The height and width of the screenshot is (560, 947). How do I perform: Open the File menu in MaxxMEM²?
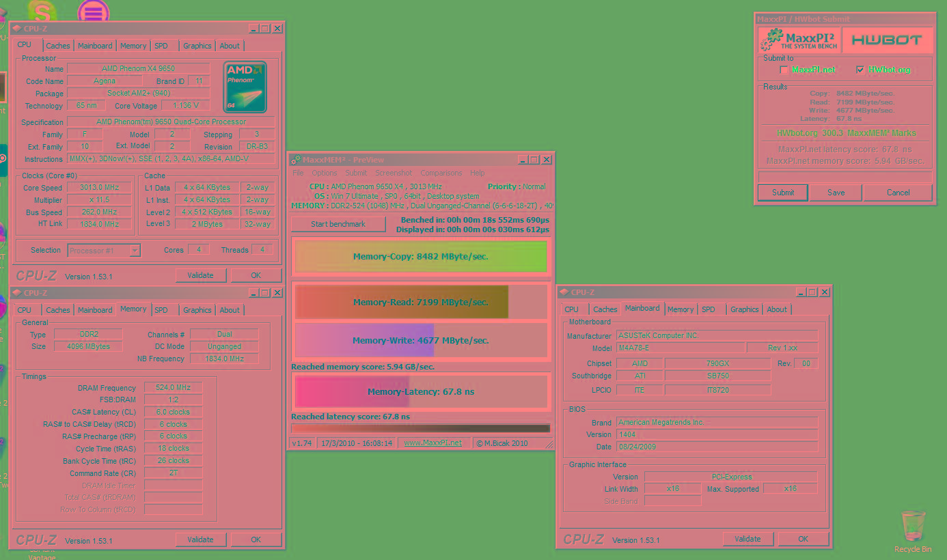298,173
